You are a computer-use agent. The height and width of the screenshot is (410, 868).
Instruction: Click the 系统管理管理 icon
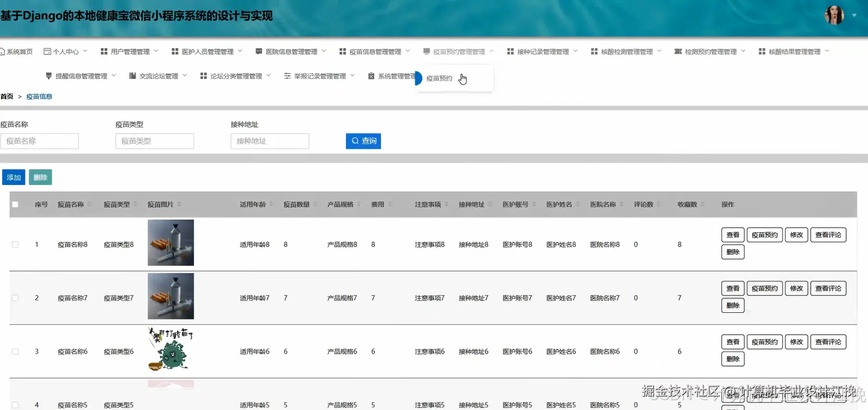(x=371, y=76)
